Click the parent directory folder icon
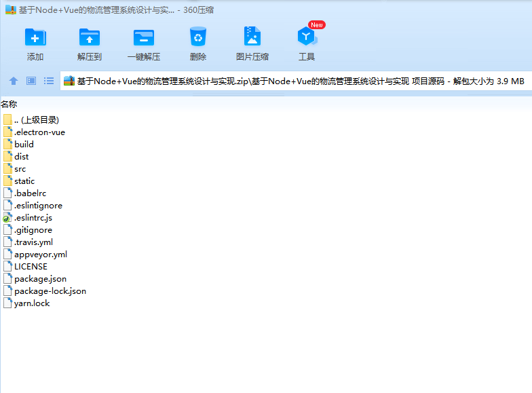The width and height of the screenshot is (532, 393). 8,119
